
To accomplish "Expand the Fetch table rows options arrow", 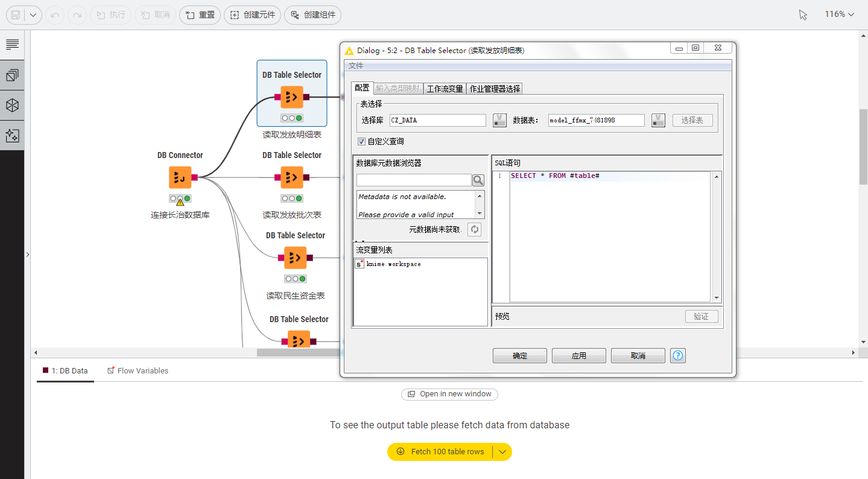I will [502, 452].
